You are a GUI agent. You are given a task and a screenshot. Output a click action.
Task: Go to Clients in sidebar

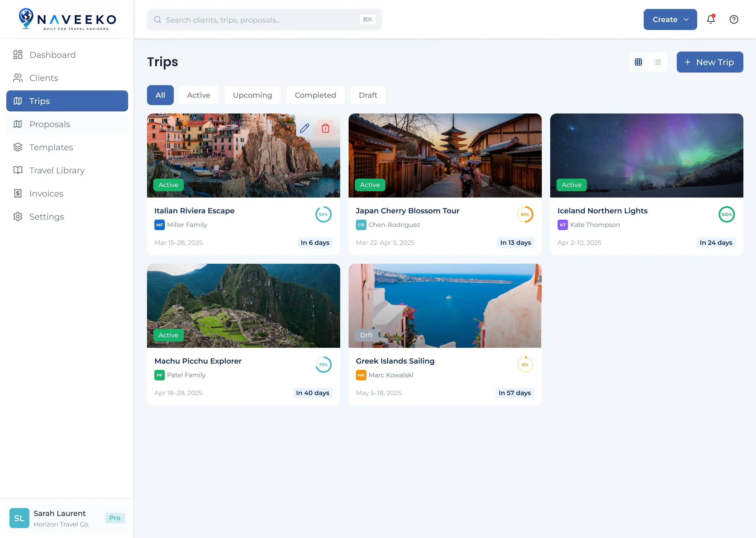coord(67,78)
